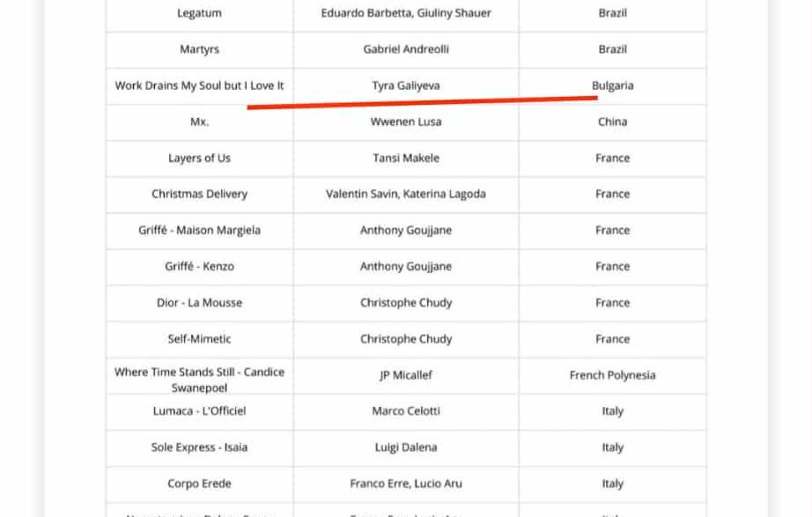812x517 pixels.
Task: Click the Christmas Delivery title cell
Action: click(x=199, y=194)
